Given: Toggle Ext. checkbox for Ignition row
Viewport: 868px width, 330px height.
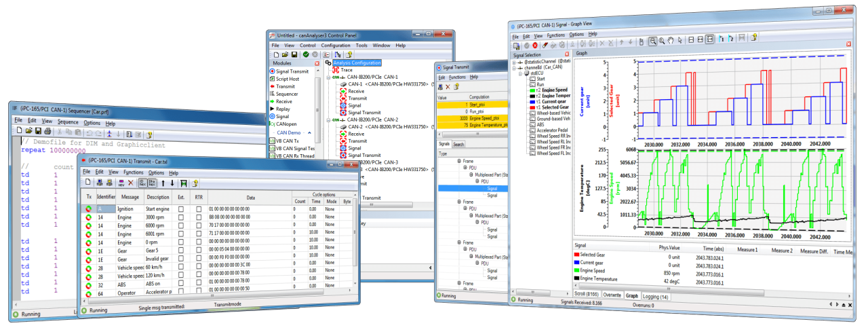Looking at the screenshot, I should (181, 209).
